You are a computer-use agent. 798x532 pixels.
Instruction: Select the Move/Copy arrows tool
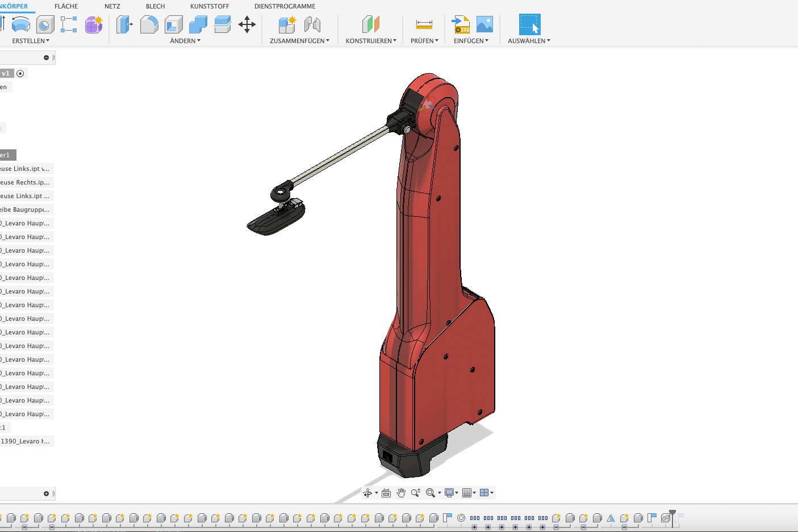(x=247, y=24)
